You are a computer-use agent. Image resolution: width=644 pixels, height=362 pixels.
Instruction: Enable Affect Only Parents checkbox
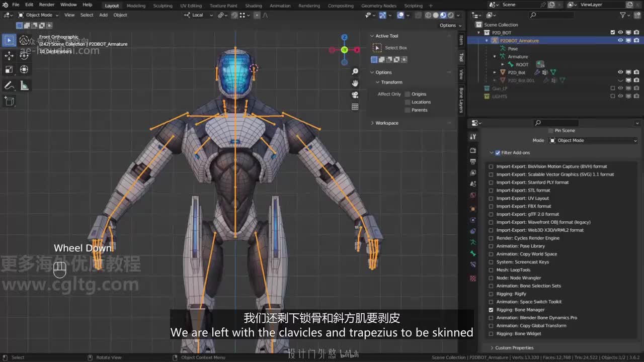click(x=408, y=110)
